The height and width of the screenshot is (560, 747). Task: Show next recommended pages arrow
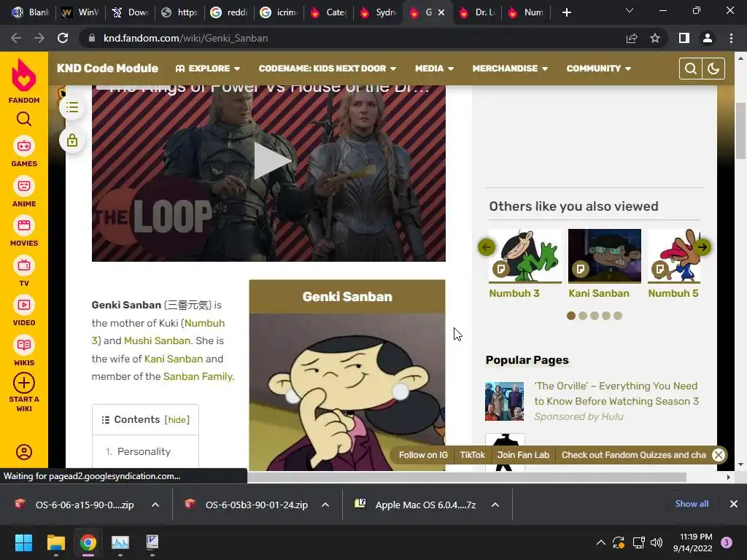703,247
